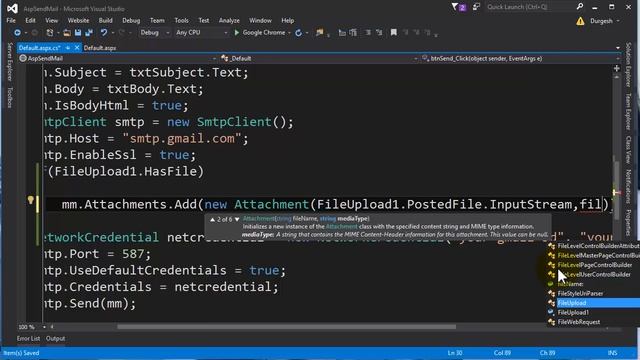Open the Window menu
This screenshot has width=640, height=360.
click(260, 20)
